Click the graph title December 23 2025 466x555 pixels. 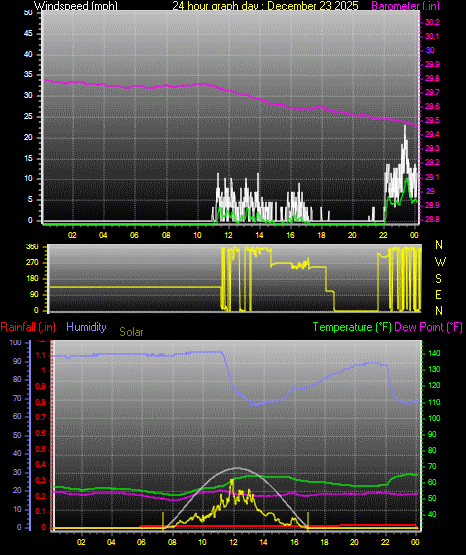click(x=313, y=5)
